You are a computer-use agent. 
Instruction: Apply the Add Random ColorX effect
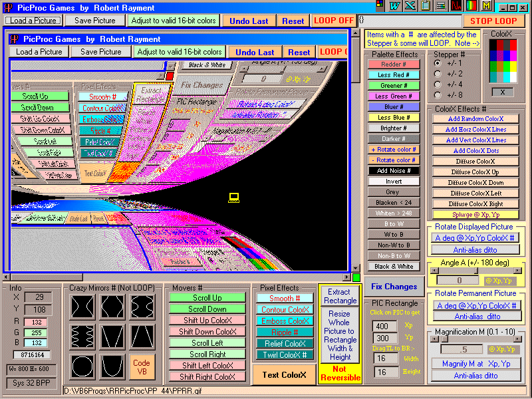(475, 118)
